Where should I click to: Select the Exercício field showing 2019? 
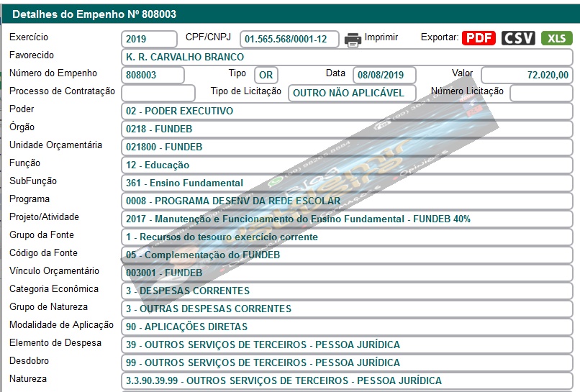pyautogui.click(x=149, y=39)
